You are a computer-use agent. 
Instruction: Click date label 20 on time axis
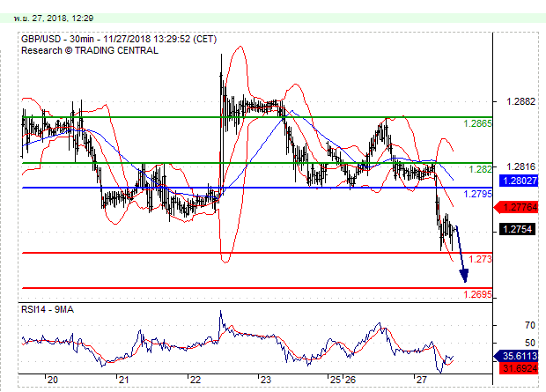(53, 380)
